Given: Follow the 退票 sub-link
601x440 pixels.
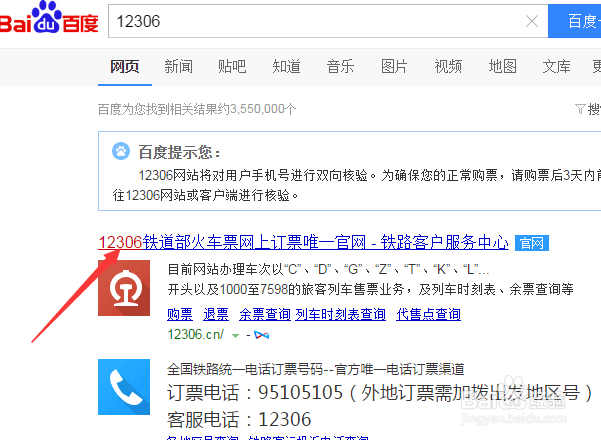Looking at the screenshot, I should click(x=216, y=314).
